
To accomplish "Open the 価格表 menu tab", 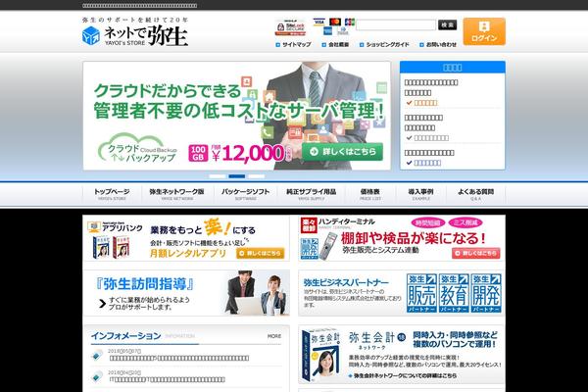I will click(x=370, y=194).
